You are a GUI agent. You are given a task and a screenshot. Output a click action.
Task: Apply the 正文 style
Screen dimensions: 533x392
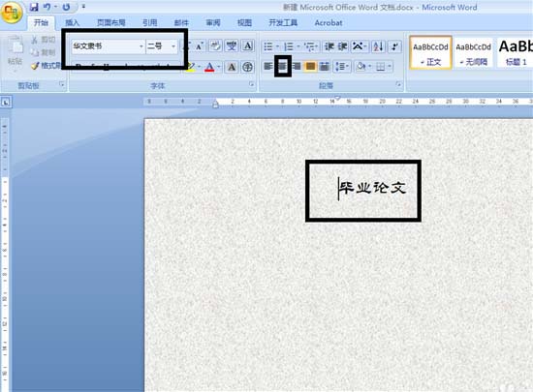[430, 52]
